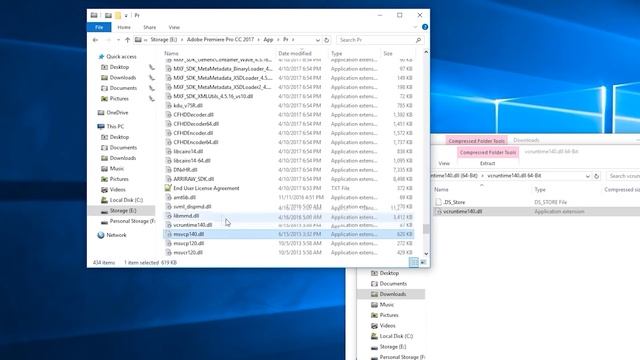Screen dimensions: 640x360
Task: Select Documents under This PC in Pr window
Action: [x=123, y=147]
